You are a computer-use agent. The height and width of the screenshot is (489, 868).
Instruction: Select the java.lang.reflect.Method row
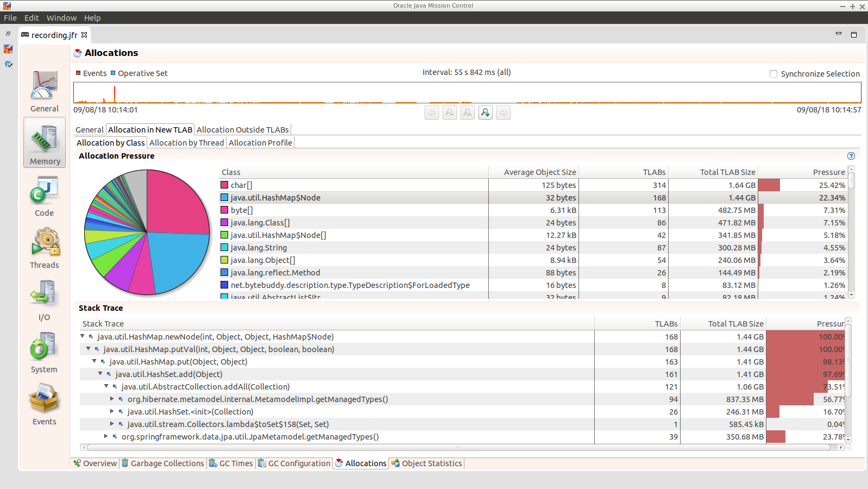[x=533, y=273]
